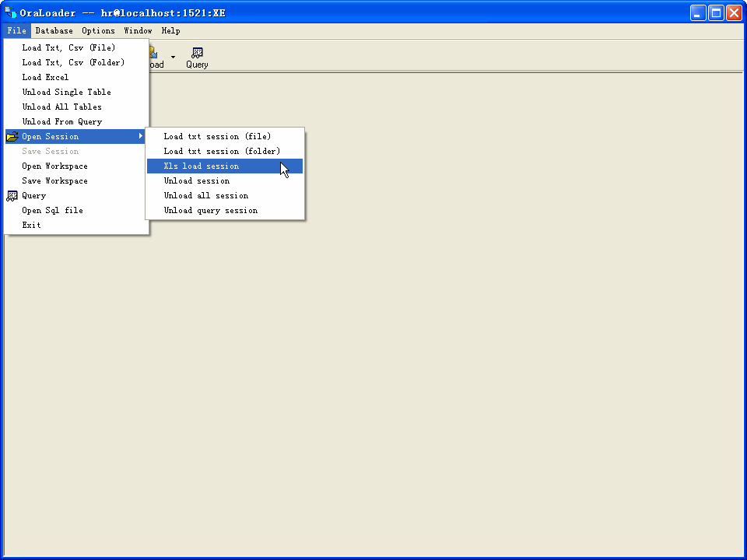Click the Open Session folder icon in the File menu
Screen dimensions: 747x560
click(x=12, y=136)
